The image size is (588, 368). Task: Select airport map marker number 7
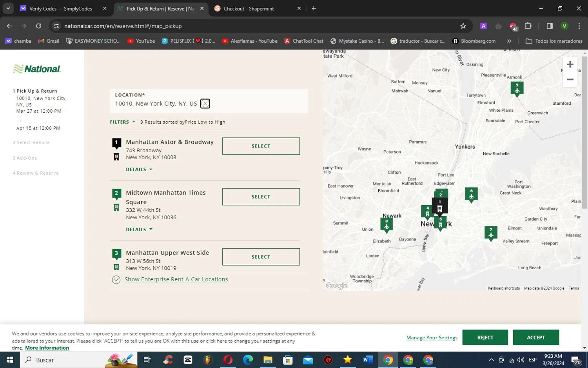pyautogui.click(x=490, y=233)
